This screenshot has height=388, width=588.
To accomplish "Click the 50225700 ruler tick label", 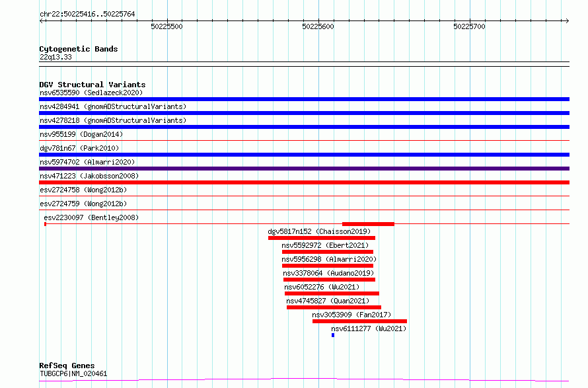I will (469, 26).
